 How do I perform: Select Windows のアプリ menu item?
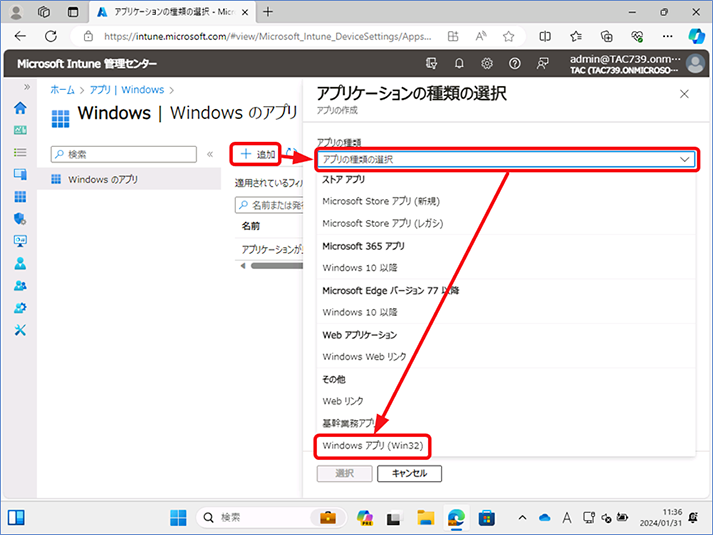(129, 180)
